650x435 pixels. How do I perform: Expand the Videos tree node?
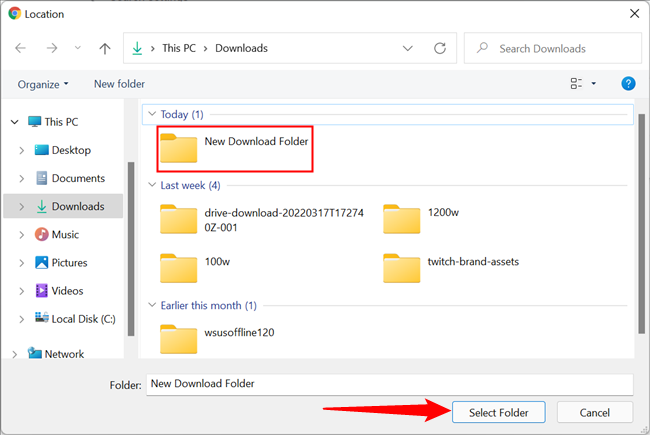(22, 291)
